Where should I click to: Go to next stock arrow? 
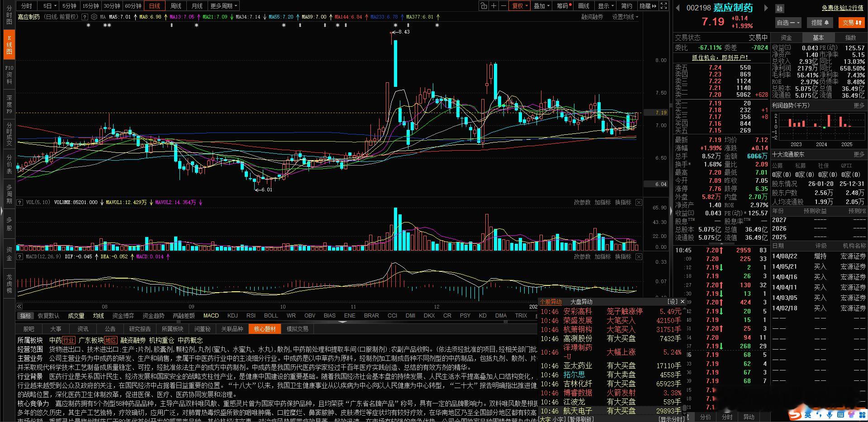tap(766, 8)
